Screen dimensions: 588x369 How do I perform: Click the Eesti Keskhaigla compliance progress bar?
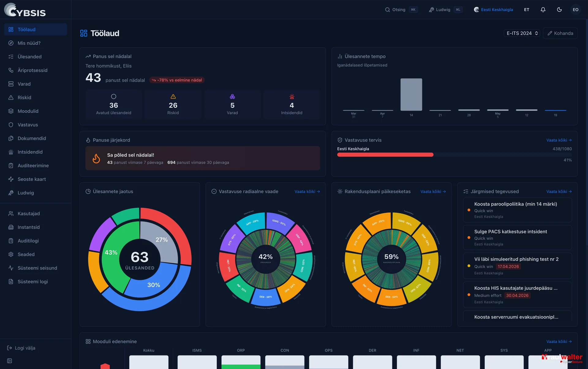point(454,155)
